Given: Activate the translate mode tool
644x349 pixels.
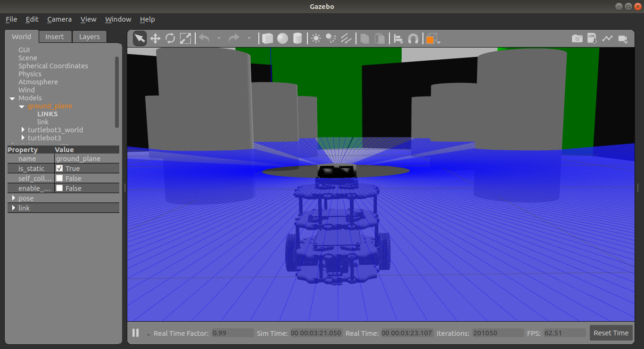Looking at the screenshot, I should click(155, 38).
